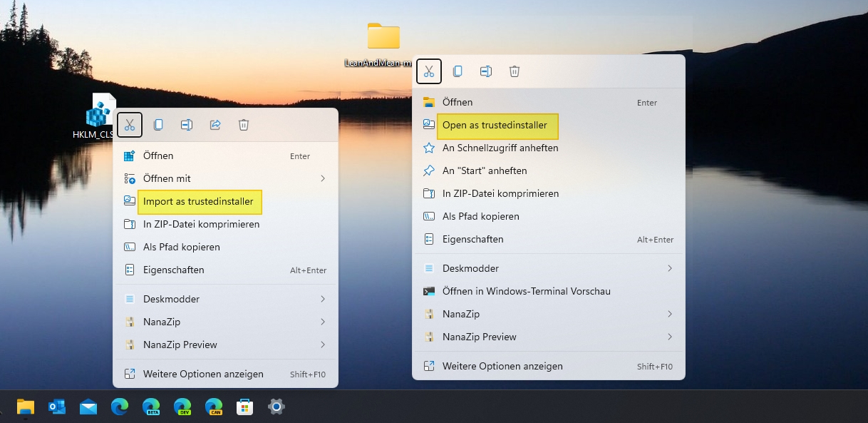Show Weitere Optionen anzeigen in left menu
This screenshot has width=868, height=423.
point(225,374)
